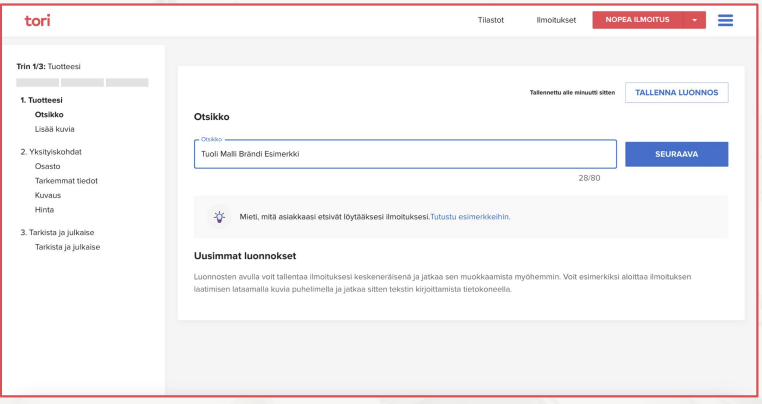This screenshot has width=762, height=404.
Task: Open Kuvaus in sidebar
Action: (x=48, y=195)
